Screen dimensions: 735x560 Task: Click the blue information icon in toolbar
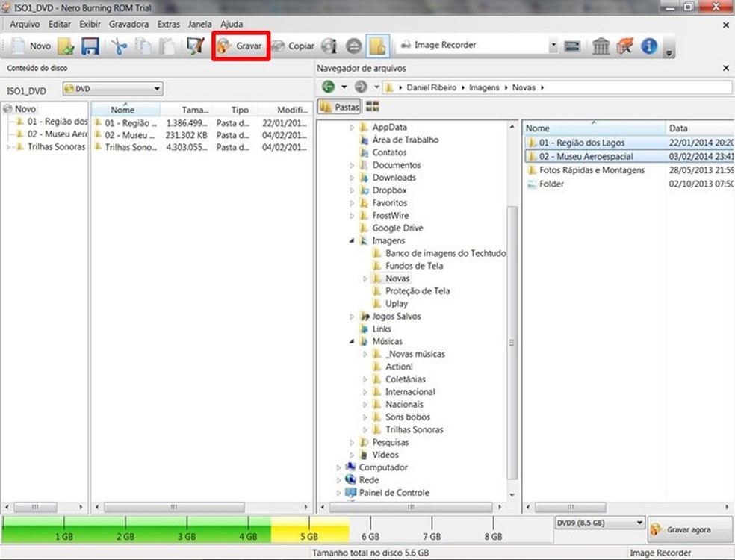648,46
